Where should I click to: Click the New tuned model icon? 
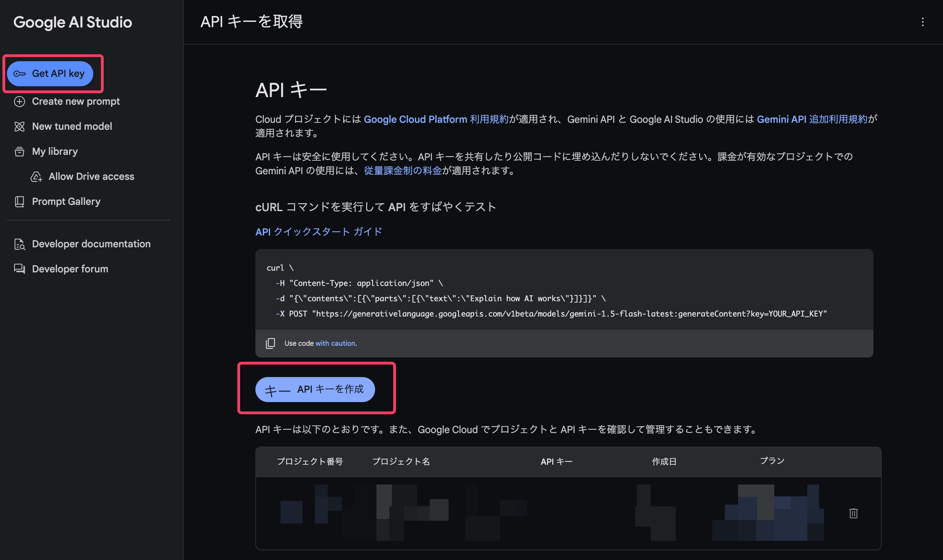coord(19,126)
